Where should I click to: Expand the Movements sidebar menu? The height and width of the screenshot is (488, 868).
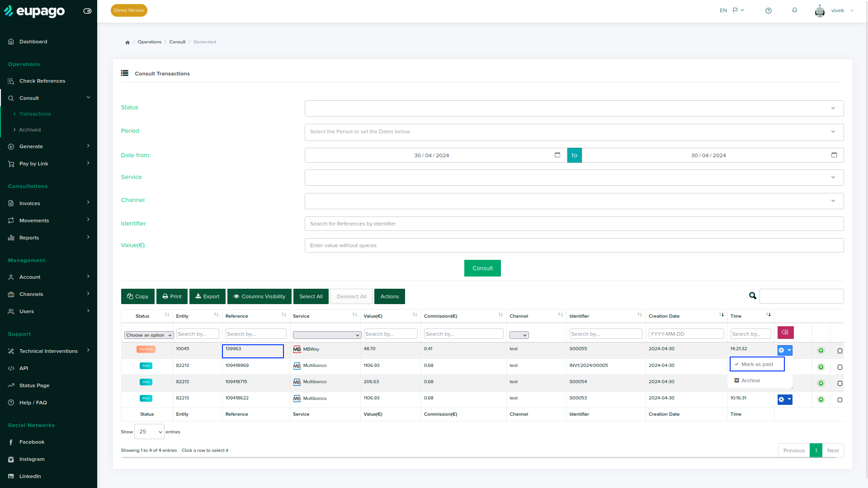click(x=48, y=221)
